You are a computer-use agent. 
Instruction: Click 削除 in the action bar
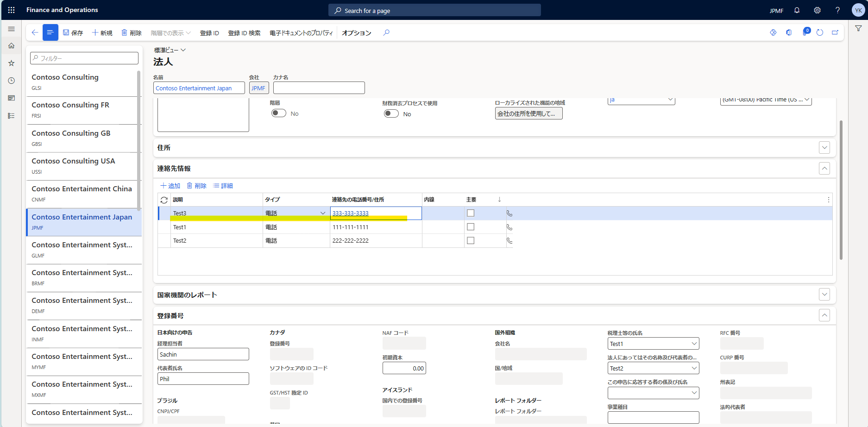[x=132, y=33]
